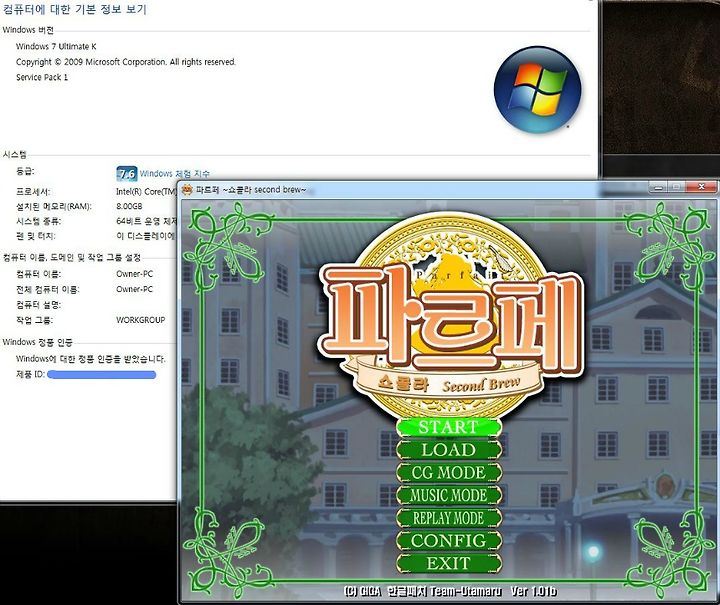Click the game title '파르페 ~쇼콜라 second brew~'
The width and height of the screenshot is (720, 605).
(251, 190)
